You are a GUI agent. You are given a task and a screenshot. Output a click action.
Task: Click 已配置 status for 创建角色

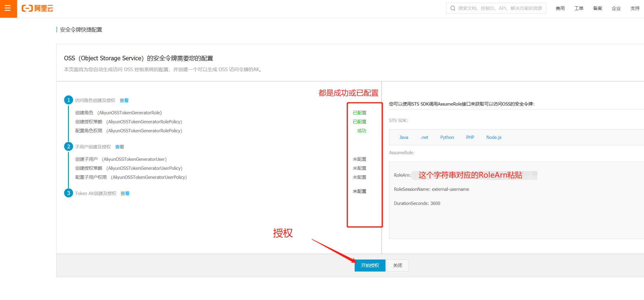359,113
